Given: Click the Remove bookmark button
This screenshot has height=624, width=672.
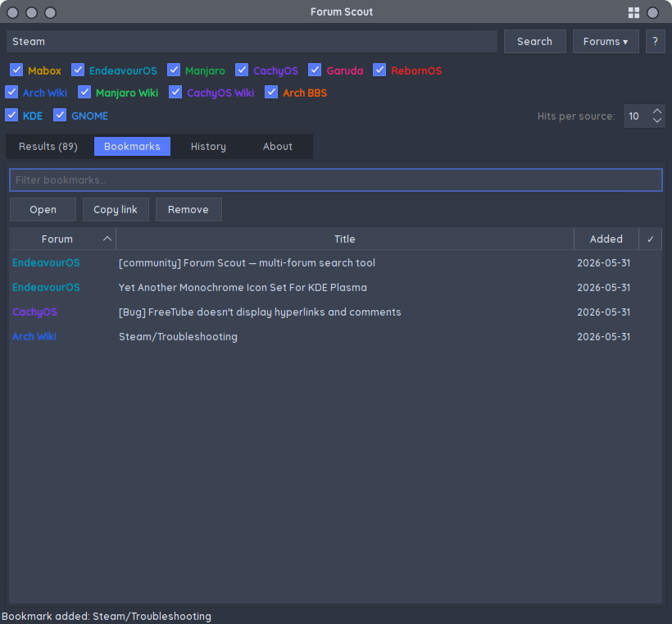Looking at the screenshot, I should [188, 210].
